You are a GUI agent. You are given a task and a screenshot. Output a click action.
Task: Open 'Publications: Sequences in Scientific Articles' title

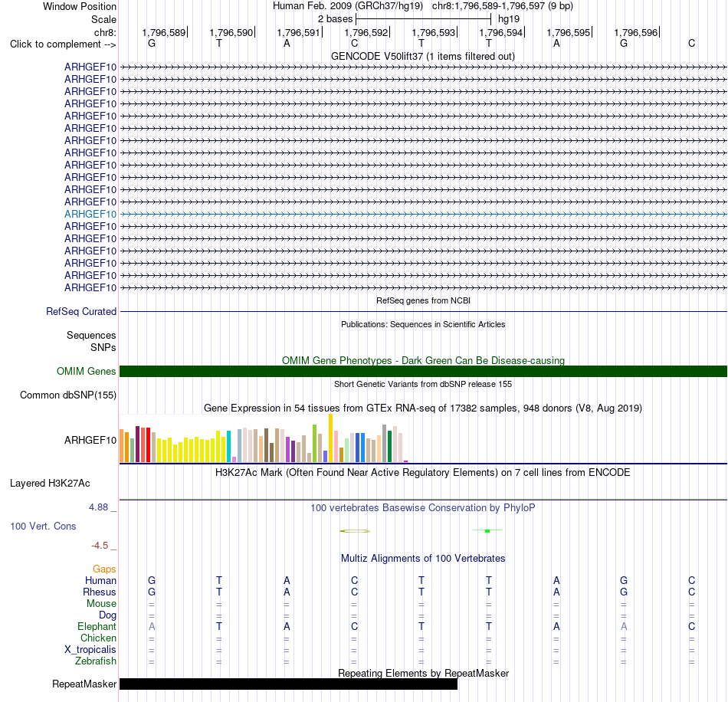pos(423,324)
